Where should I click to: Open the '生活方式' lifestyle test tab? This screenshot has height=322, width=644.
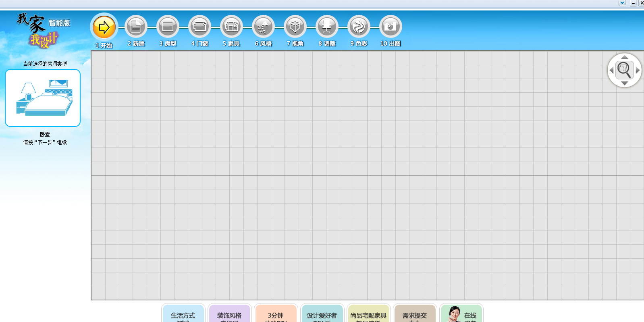(x=183, y=315)
